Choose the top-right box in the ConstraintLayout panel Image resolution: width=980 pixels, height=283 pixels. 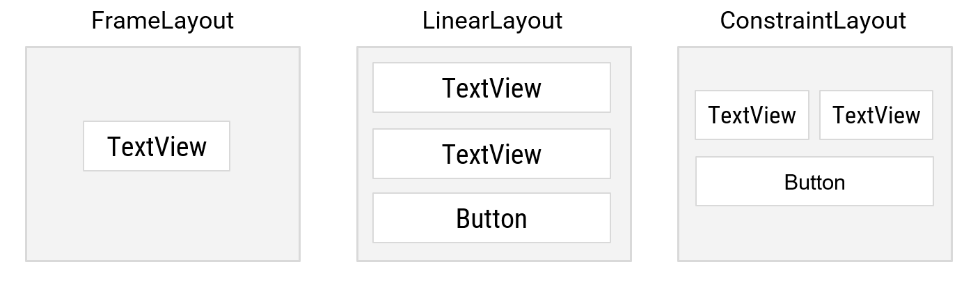pos(876,115)
